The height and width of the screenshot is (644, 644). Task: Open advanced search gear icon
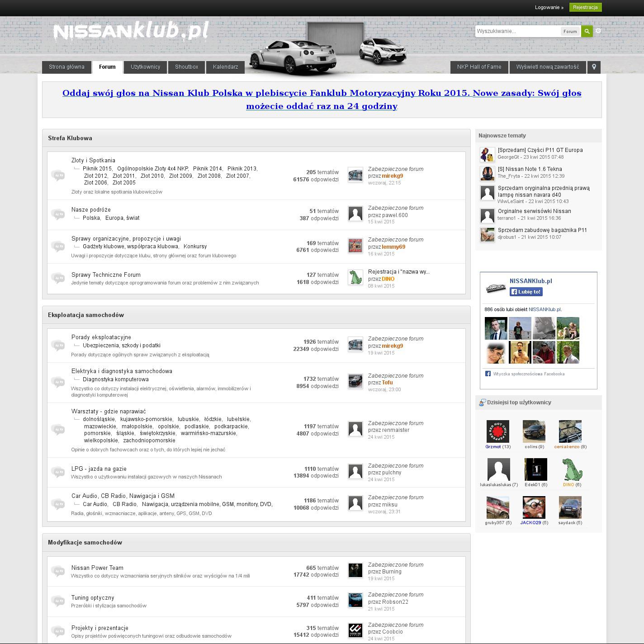(598, 31)
